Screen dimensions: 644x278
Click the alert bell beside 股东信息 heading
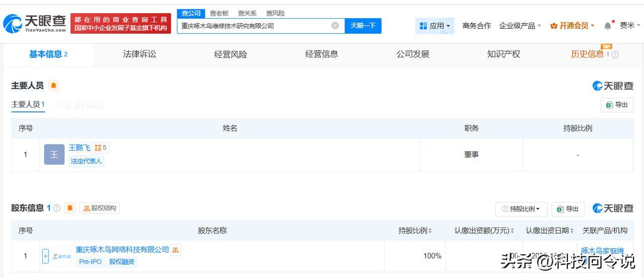[70, 208]
